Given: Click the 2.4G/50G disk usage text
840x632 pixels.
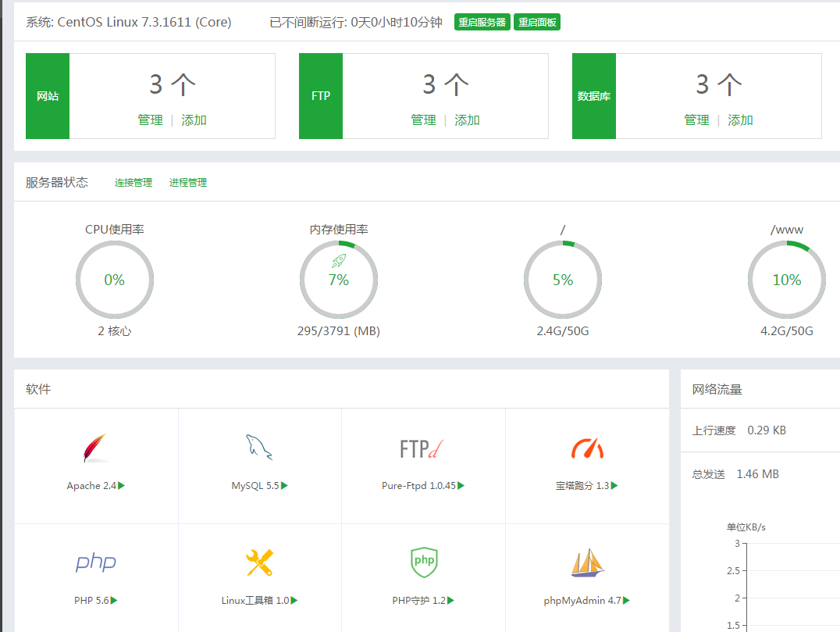Looking at the screenshot, I should [563, 331].
